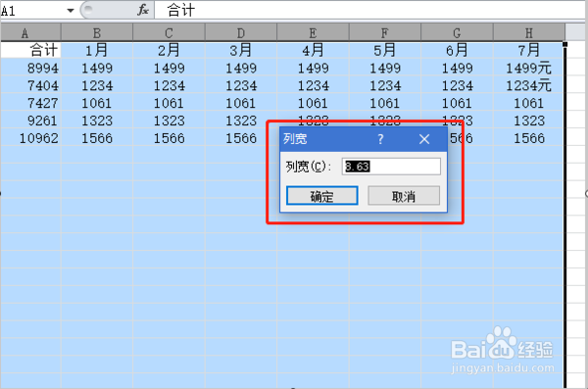Viewport: 588px width, 389px height.
Task: Click the 列宽 width input field
Action: (391, 167)
